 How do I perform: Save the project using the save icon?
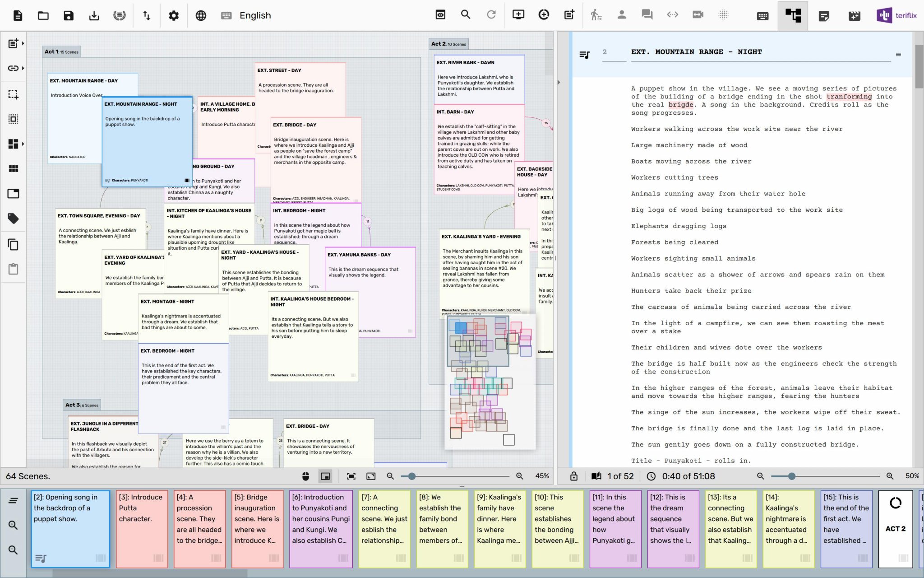(x=68, y=15)
